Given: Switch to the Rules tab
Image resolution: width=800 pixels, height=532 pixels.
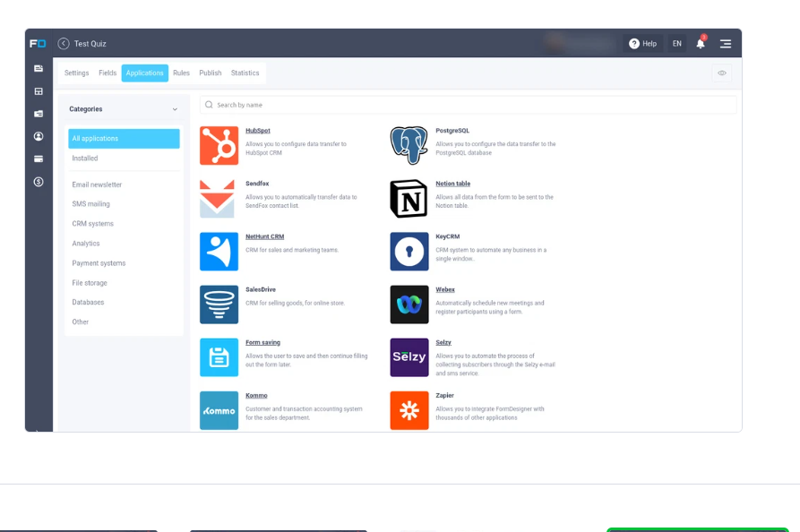Looking at the screenshot, I should click(x=181, y=73).
